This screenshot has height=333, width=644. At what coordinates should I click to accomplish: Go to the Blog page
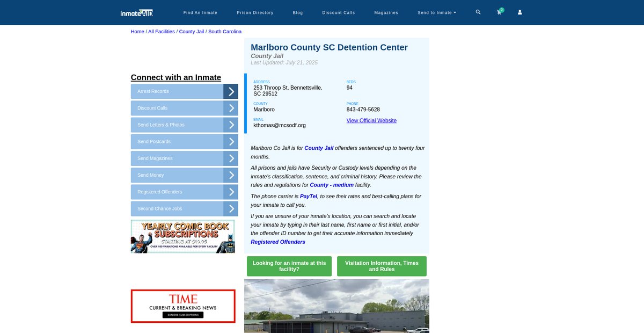[298, 12]
